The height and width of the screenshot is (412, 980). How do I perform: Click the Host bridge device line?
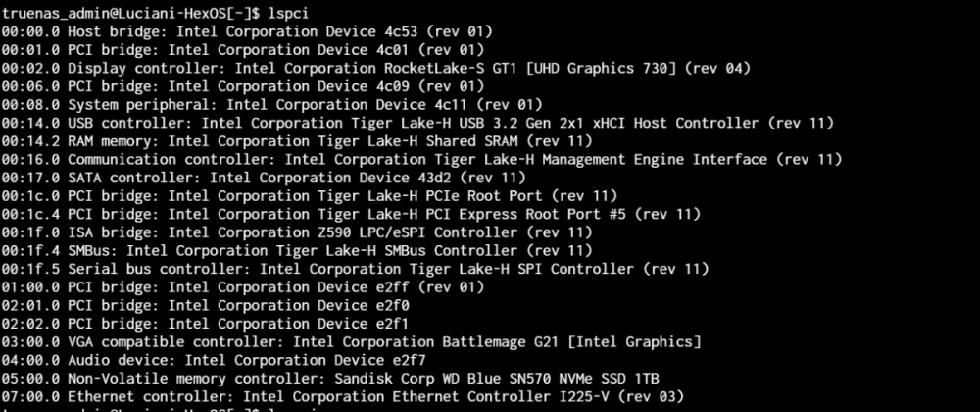click(x=243, y=31)
